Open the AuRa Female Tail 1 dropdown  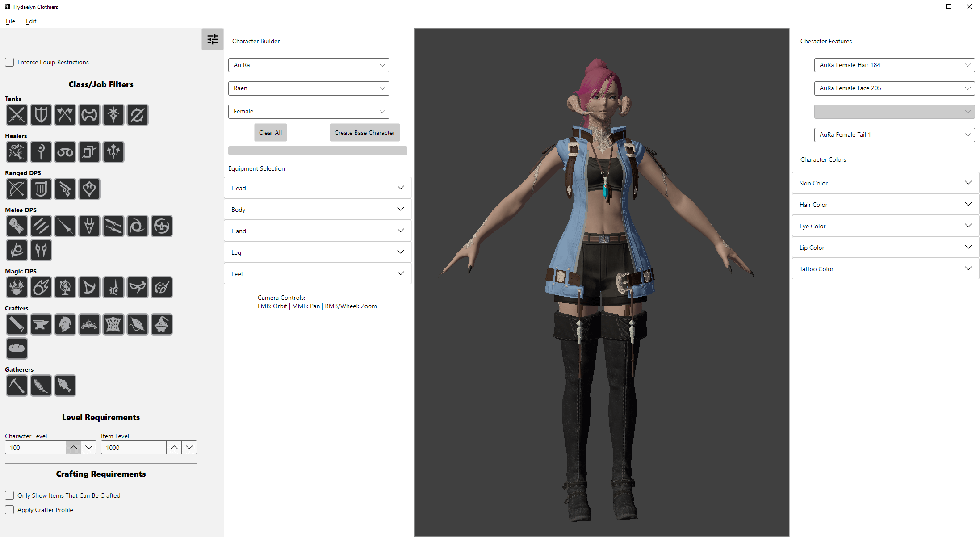[894, 135]
